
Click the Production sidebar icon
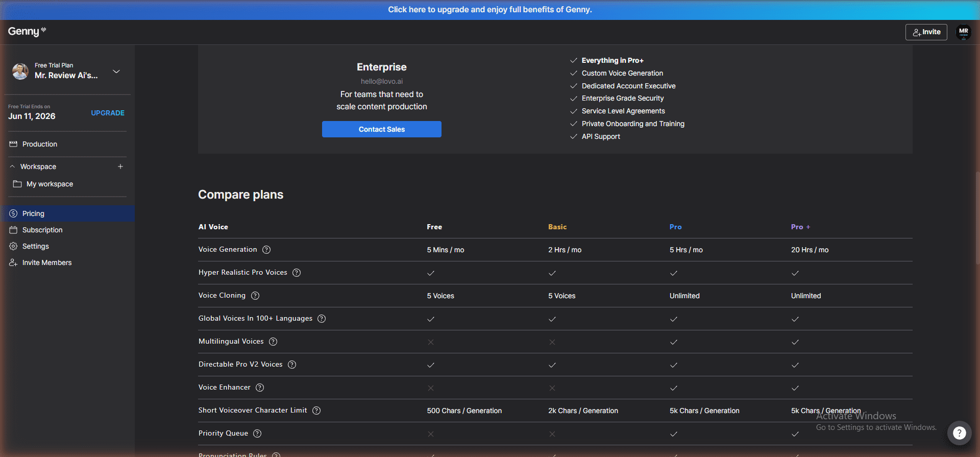13,144
